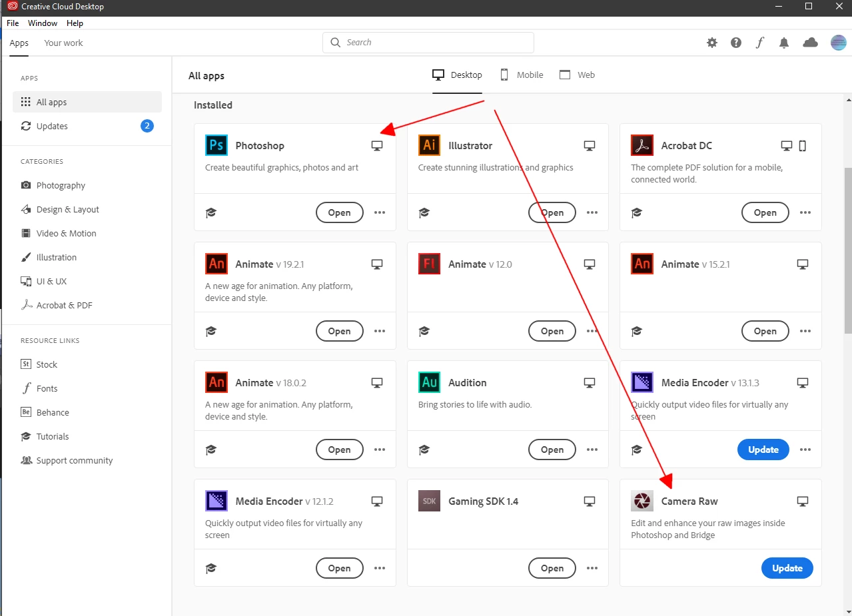
Task: Open tutorials icon on Acrobat DC card
Action: coord(637,212)
